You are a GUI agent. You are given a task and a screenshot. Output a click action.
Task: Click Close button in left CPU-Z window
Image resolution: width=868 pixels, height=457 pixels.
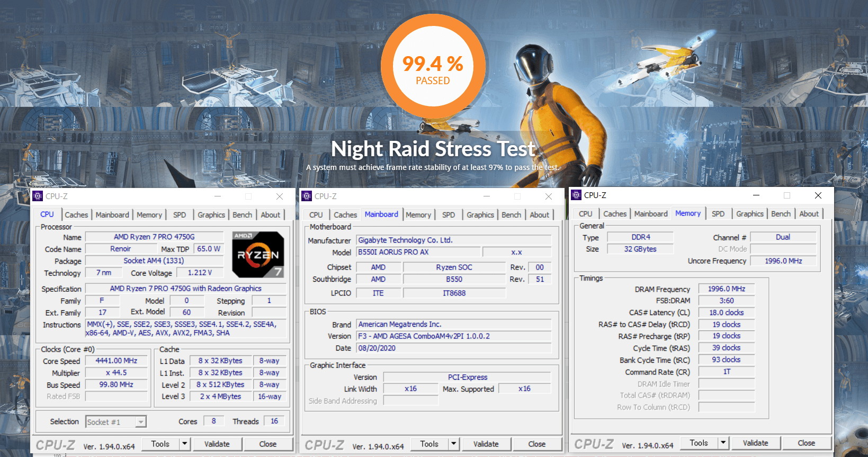(268, 444)
